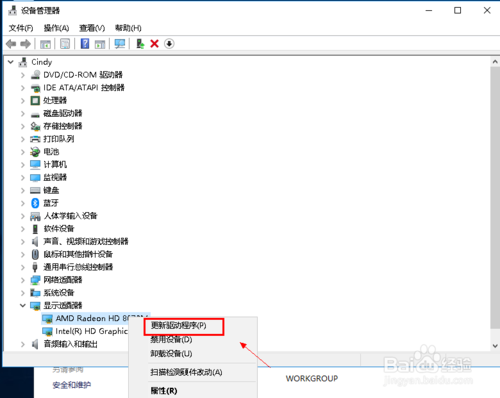This screenshot has height=398, width=500.
Task: Select the 电池 battery icon
Action: [35, 152]
